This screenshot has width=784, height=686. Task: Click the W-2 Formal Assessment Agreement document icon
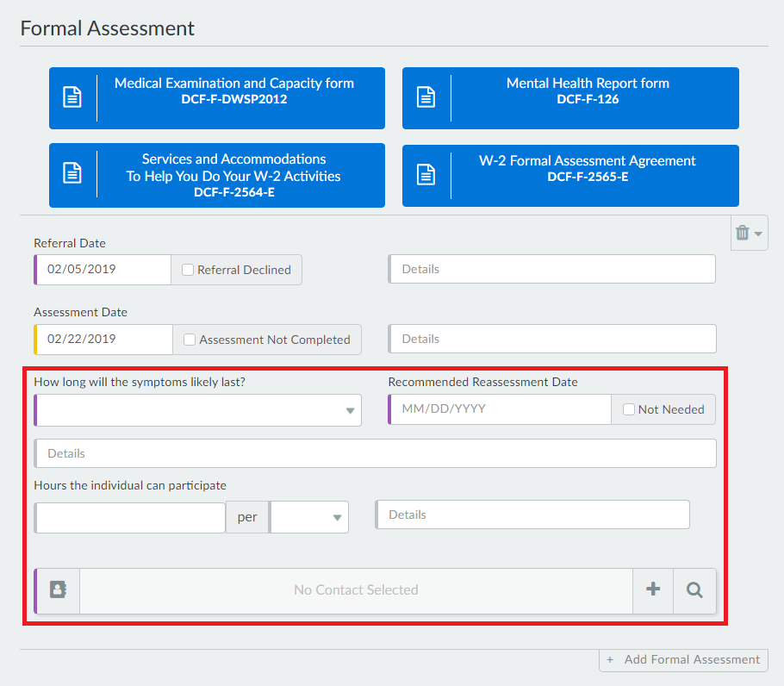(x=426, y=174)
